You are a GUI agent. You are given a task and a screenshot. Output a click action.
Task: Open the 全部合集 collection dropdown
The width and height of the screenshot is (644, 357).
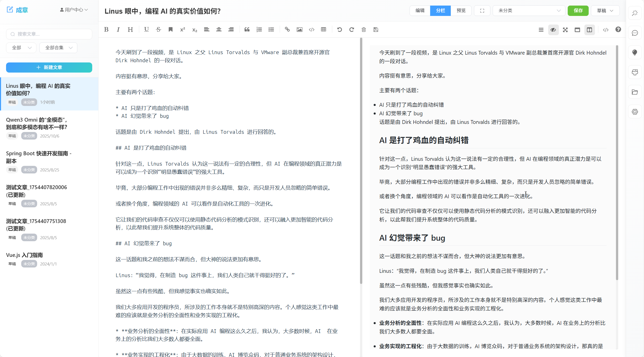pos(58,48)
